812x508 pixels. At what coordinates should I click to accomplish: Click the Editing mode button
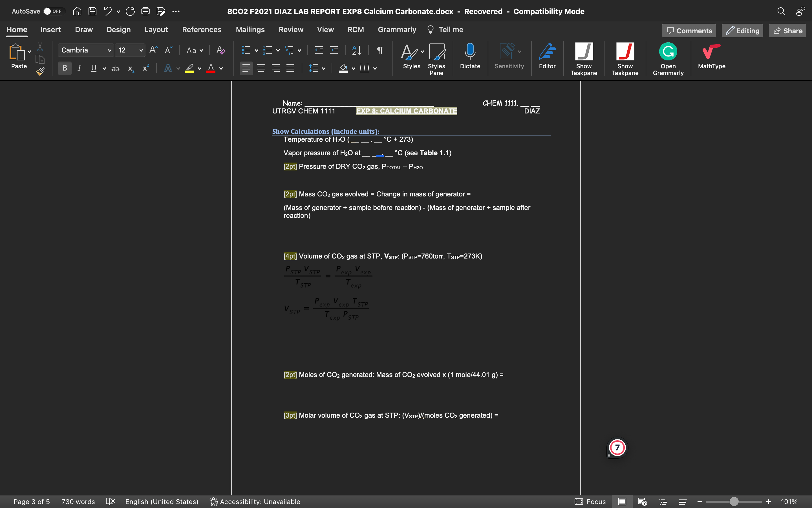[742, 30]
